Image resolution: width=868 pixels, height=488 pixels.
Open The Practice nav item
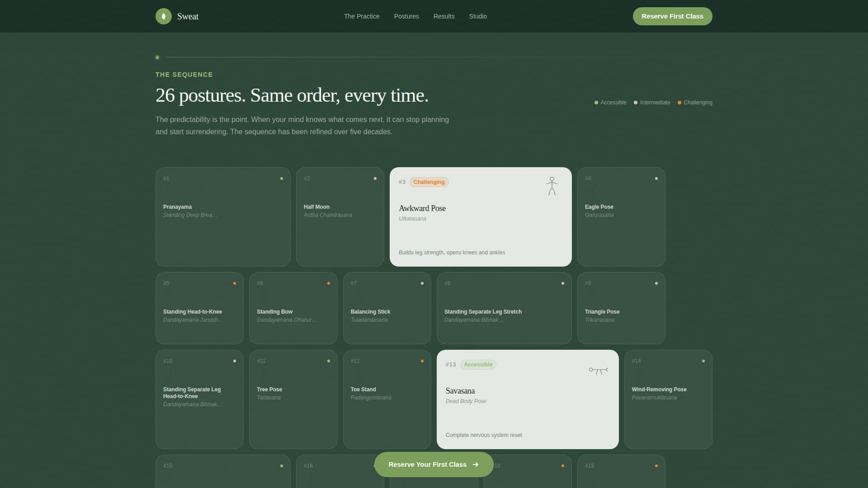tap(361, 16)
